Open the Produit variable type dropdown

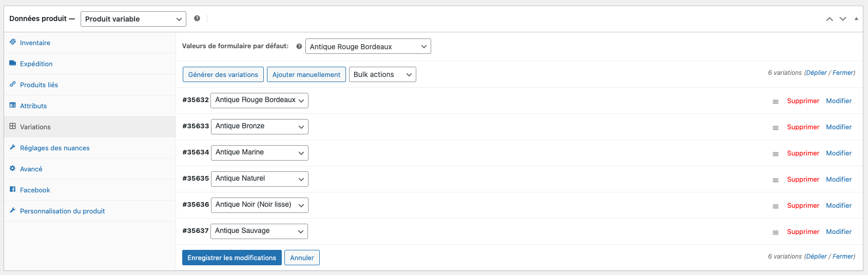coord(133,19)
